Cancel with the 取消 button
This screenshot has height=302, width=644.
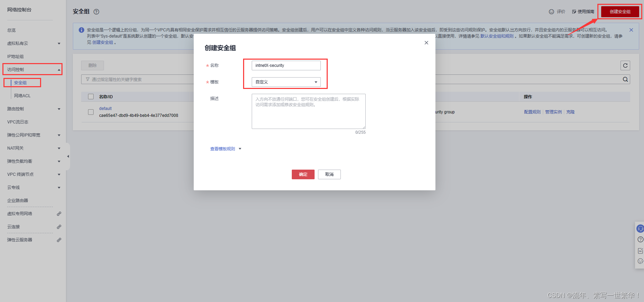[x=329, y=174]
